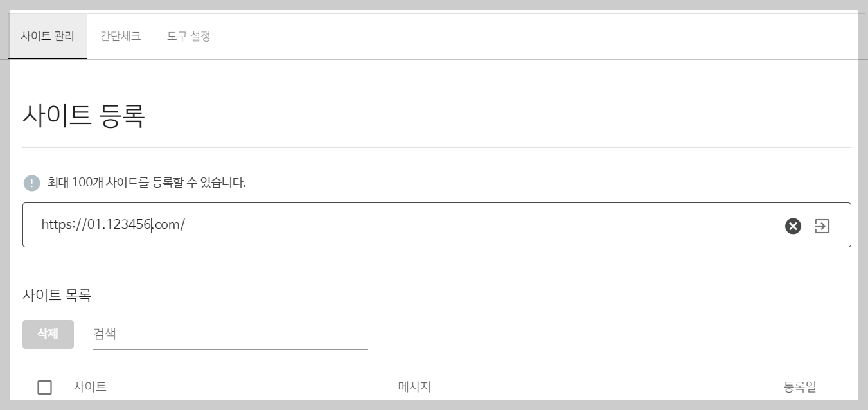Viewport: 868px width, 410px height.
Task: Select the 사이트 관리 tab
Action: [x=47, y=37]
